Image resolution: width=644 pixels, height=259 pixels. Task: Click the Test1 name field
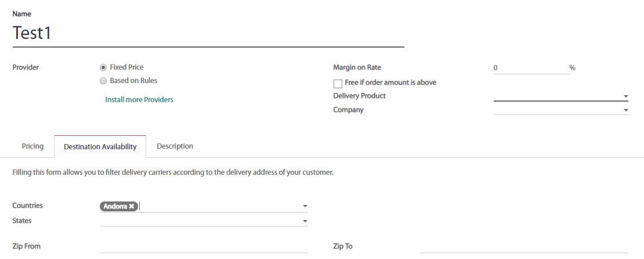pos(208,33)
